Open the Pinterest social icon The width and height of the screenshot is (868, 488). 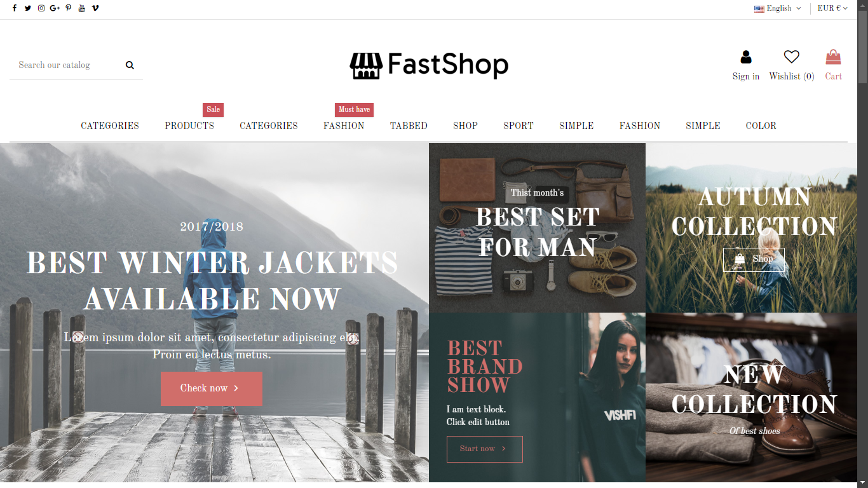click(69, 8)
